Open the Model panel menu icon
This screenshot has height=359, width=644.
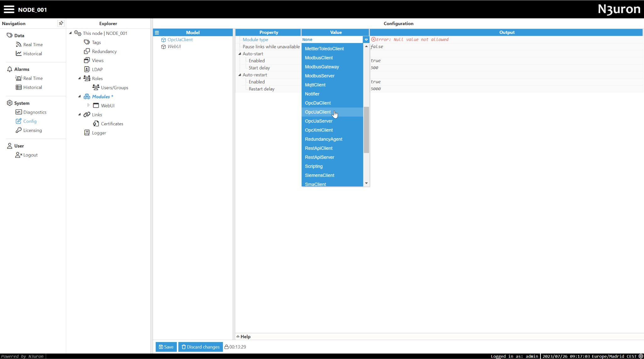pos(157,32)
